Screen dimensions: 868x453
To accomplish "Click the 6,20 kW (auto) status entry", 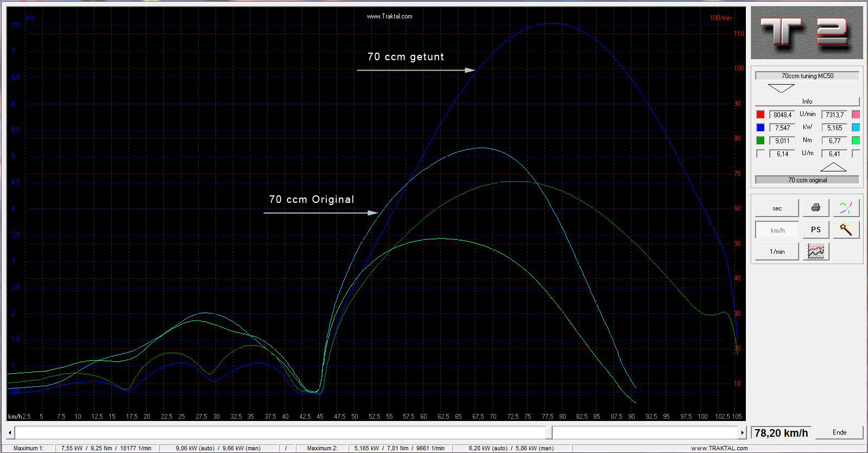I will (511, 448).
